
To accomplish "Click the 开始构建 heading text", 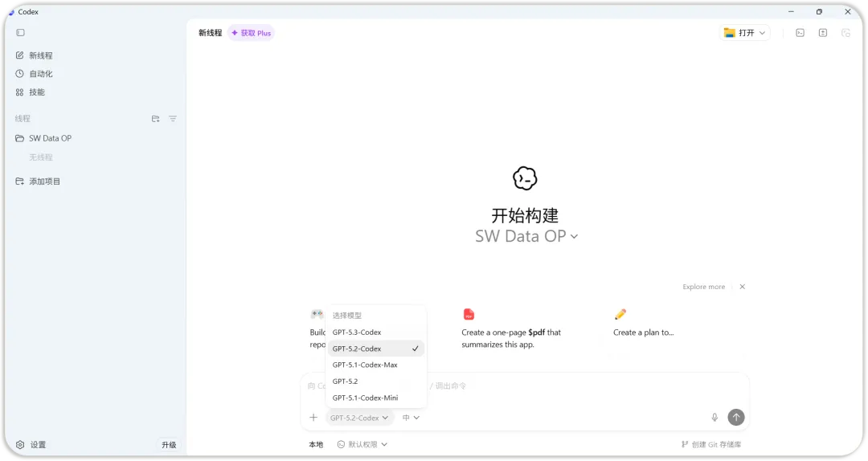I will coord(525,215).
